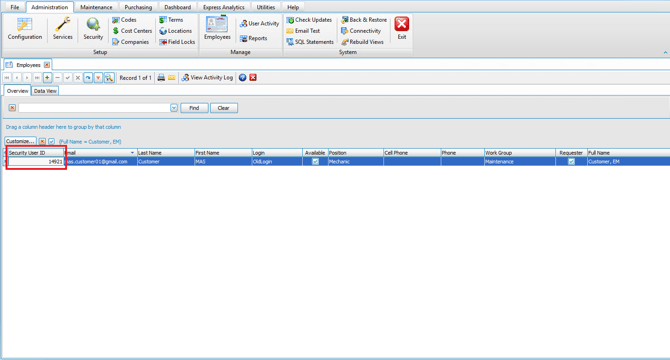Open the Security setup icon
The width and height of the screenshot is (670, 360).
[93, 29]
